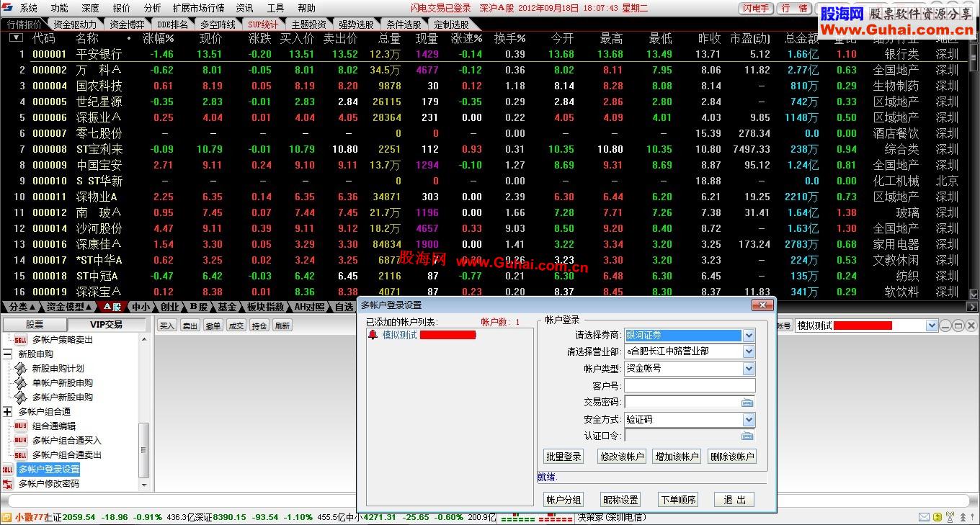Viewport: 980px width, 525px height.
Task: Click the 撤单 toolbar button
Action: pyautogui.click(x=213, y=326)
